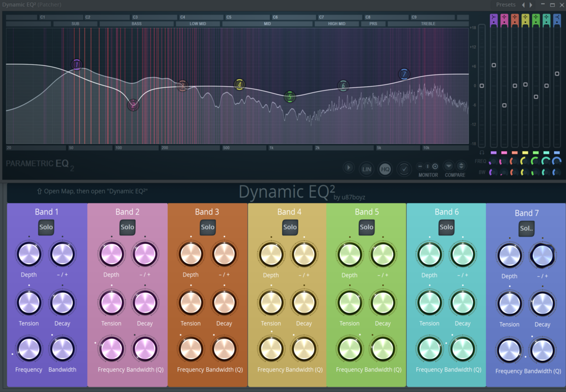Go to previous preset with left arrow
This screenshot has width=566, height=392.
(x=523, y=5)
